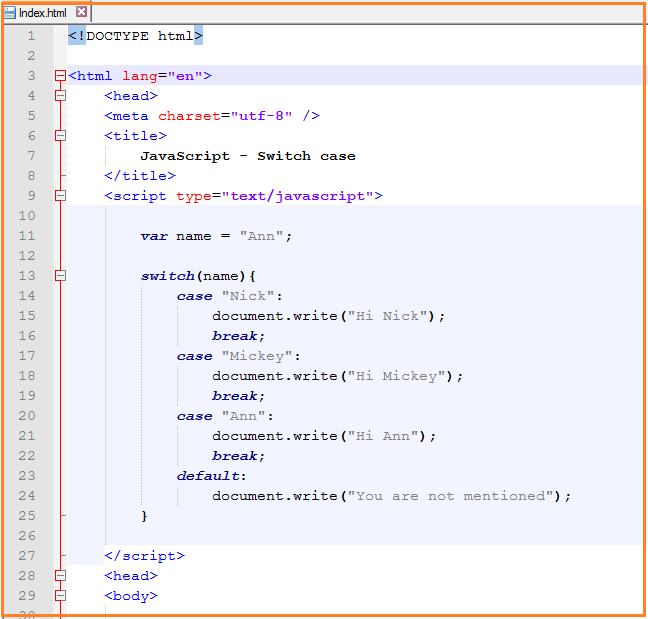Click the default keyword on line 23

(210, 476)
